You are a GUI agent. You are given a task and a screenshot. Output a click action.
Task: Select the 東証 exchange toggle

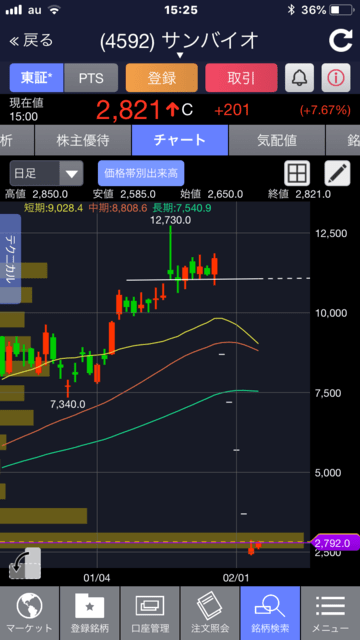36,78
